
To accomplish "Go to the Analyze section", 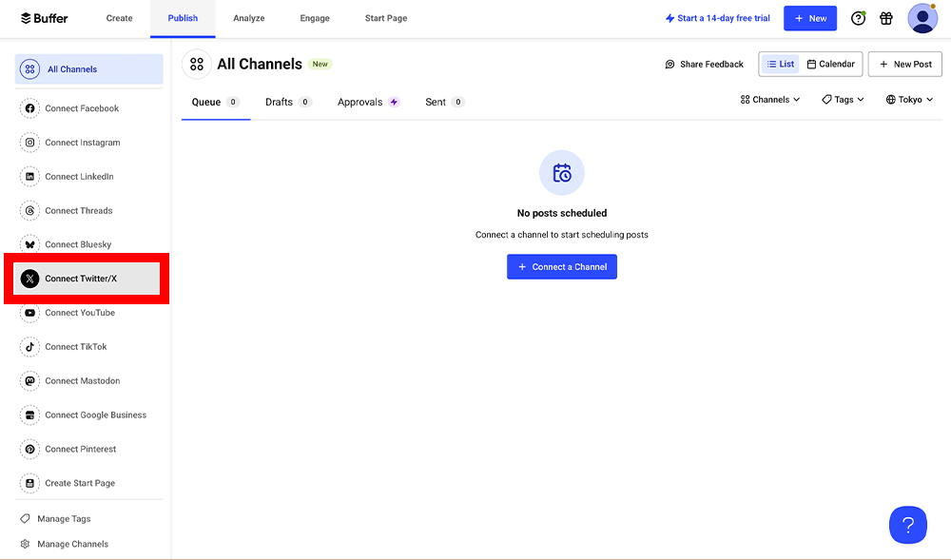I will click(248, 18).
